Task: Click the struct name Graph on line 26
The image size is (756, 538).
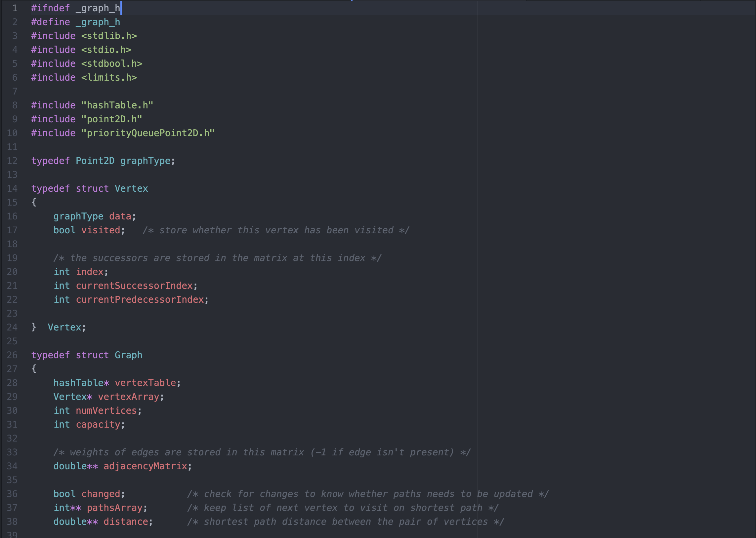Action: 128,355
